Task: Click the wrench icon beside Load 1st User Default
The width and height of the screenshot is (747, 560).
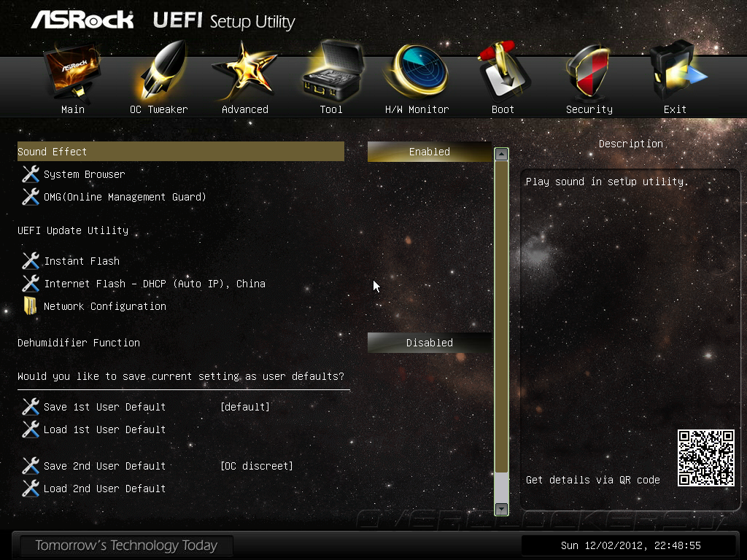Action: [31, 429]
